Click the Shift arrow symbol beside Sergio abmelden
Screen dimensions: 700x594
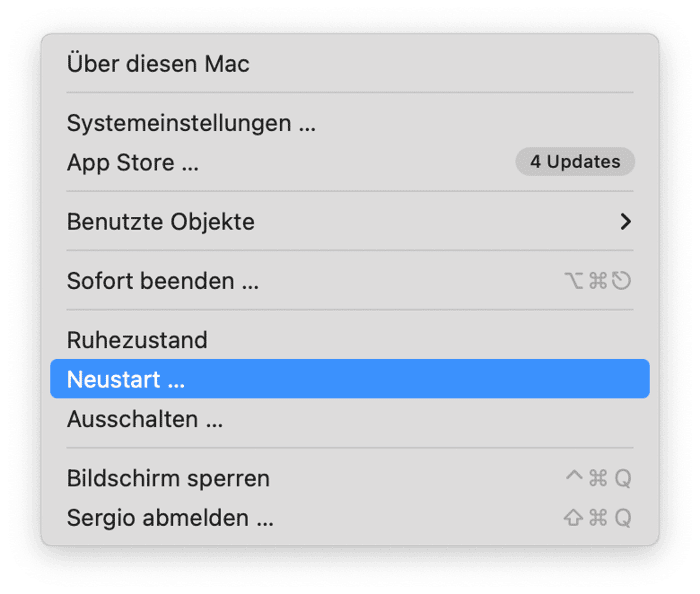tap(574, 518)
